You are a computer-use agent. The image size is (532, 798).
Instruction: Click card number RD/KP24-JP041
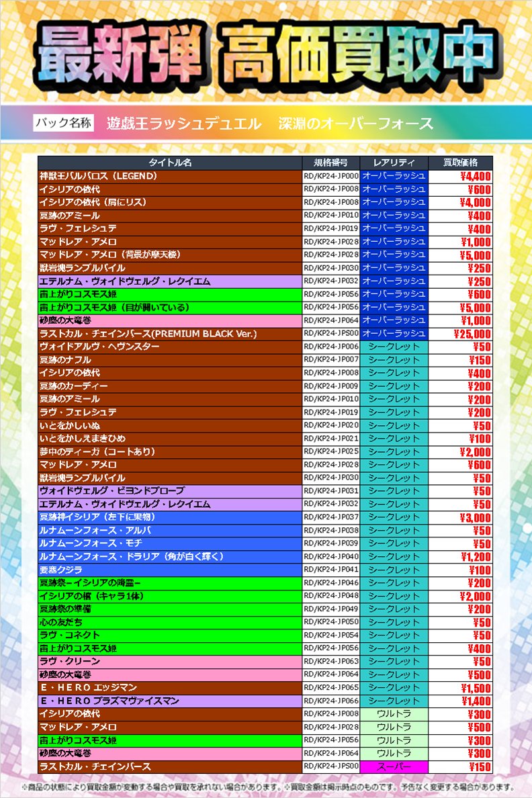tap(331, 570)
